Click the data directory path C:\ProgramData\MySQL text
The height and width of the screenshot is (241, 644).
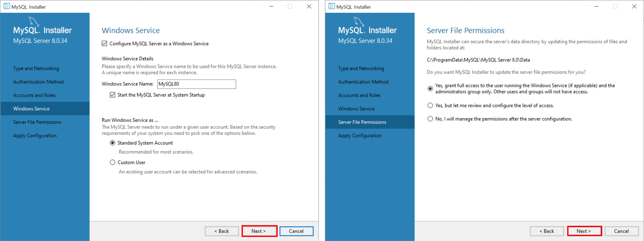tap(478, 60)
